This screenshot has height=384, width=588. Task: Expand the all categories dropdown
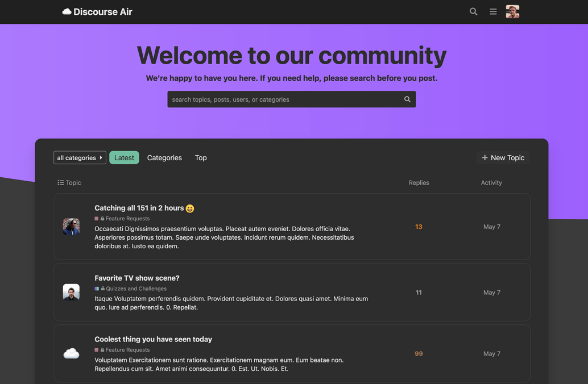point(80,158)
